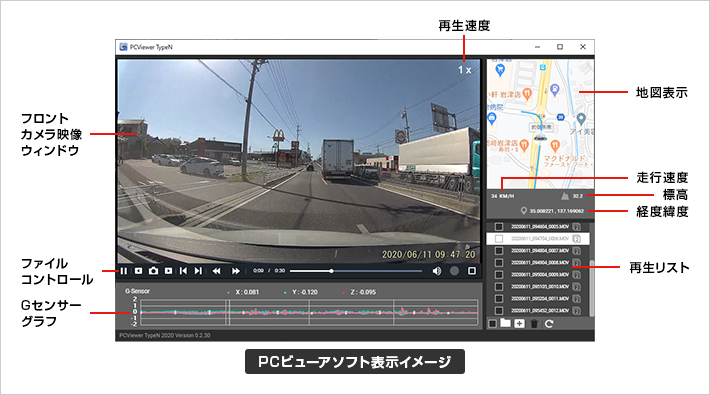This screenshot has height=395, width=710.
Task: Click the rewind playback speed icon
Action: point(217,271)
